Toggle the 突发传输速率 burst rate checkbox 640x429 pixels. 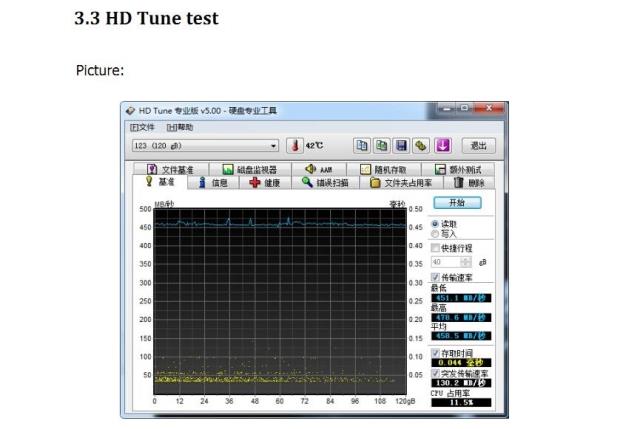pos(436,373)
